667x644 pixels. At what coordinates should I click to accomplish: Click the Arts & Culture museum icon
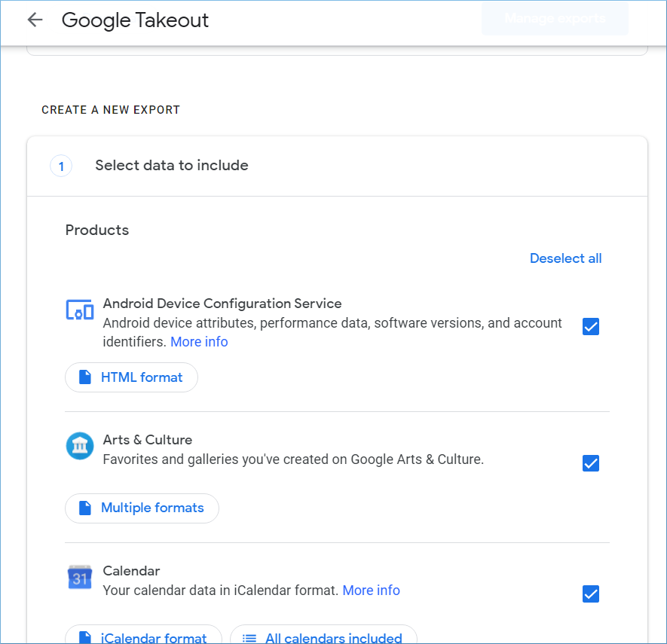(x=80, y=446)
